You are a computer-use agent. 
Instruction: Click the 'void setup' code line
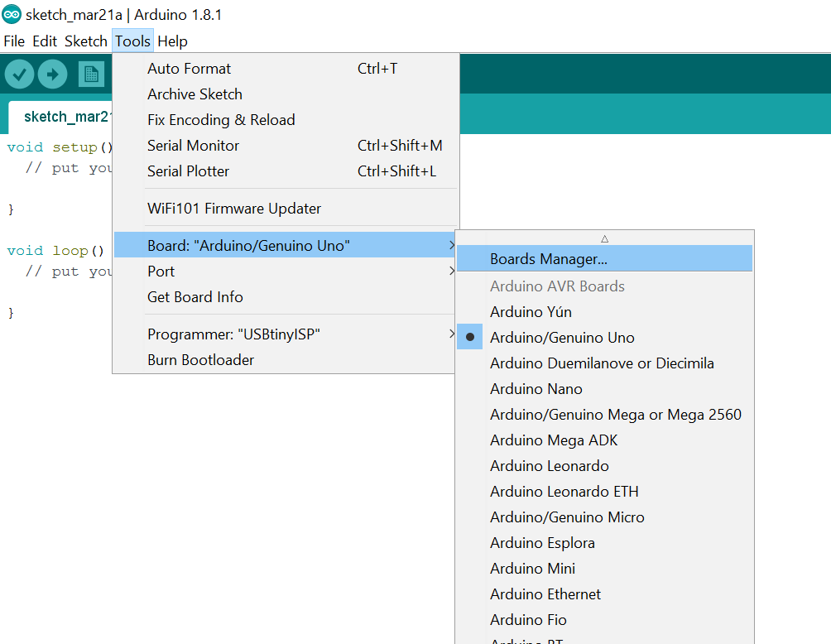(60, 147)
